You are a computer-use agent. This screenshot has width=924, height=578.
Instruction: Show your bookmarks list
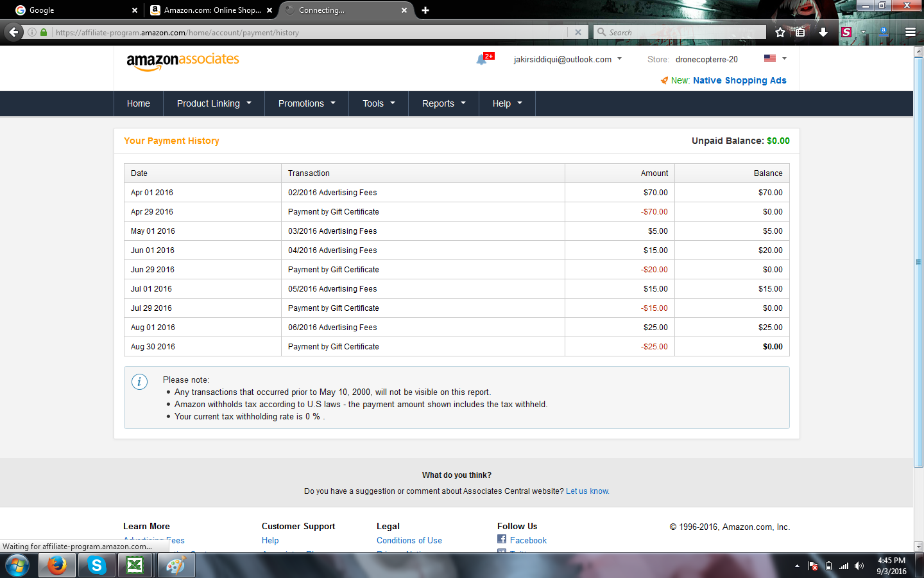click(800, 32)
